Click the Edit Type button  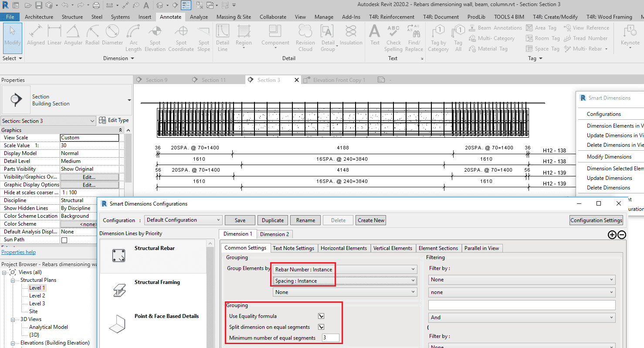point(114,120)
